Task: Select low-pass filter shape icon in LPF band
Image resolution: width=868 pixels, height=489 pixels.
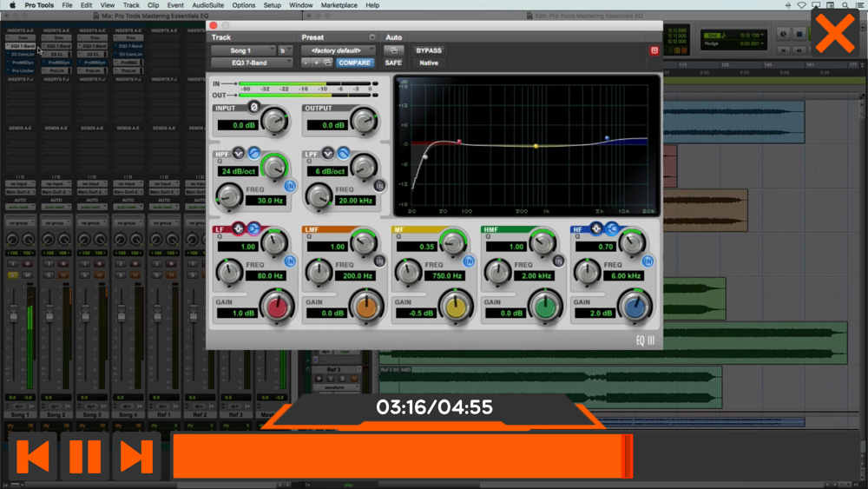Action: click(343, 154)
